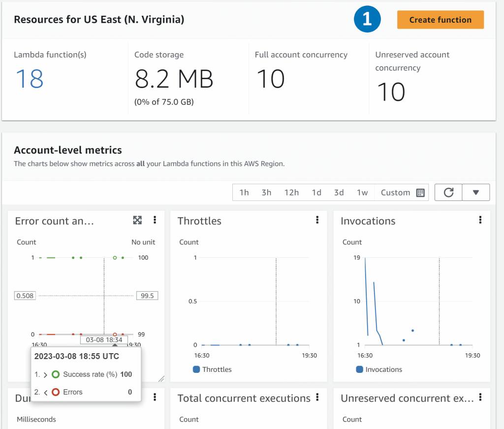The image size is (504, 429).
Task: Toggle the Throttles legend series
Action: (x=212, y=369)
